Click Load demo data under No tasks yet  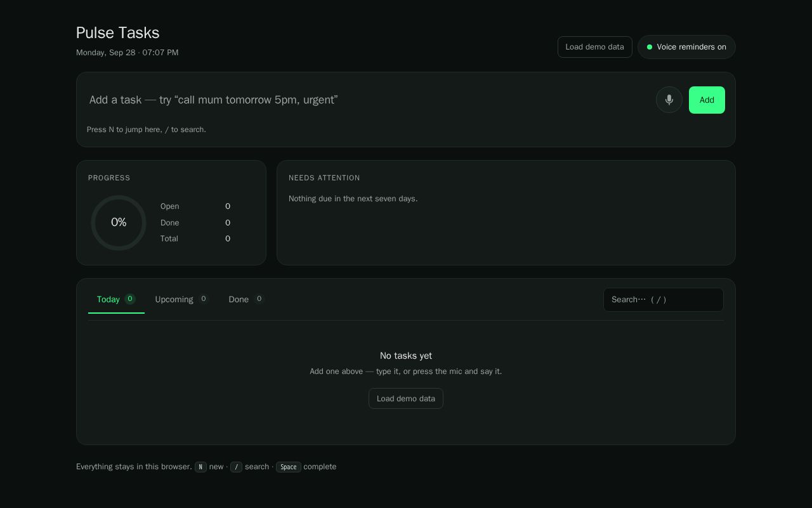point(406,399)
